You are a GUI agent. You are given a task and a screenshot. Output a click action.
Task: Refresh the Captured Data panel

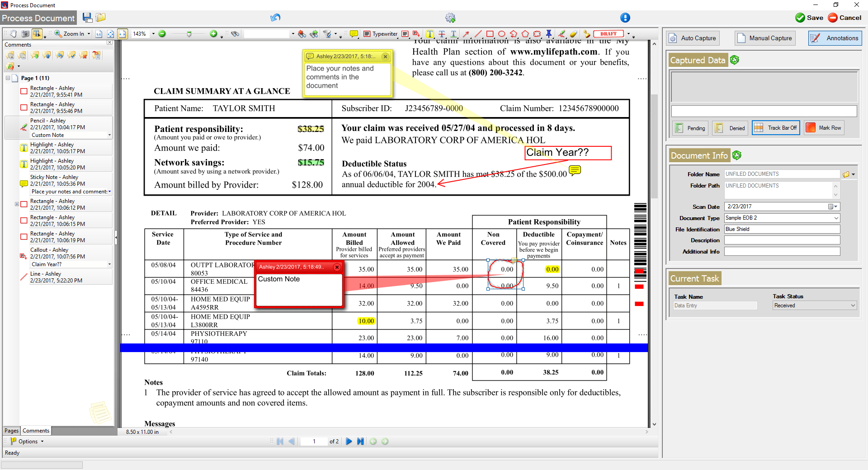734,60
